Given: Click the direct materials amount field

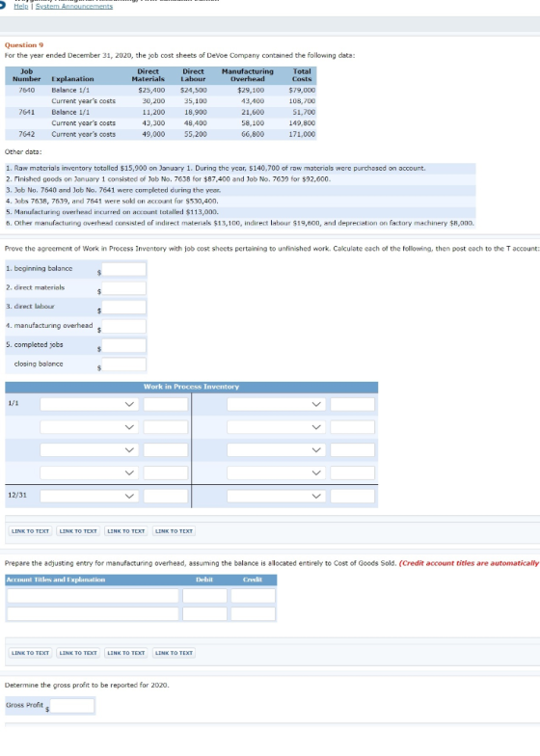Looking at the screenshot, I should pos(123,288).
